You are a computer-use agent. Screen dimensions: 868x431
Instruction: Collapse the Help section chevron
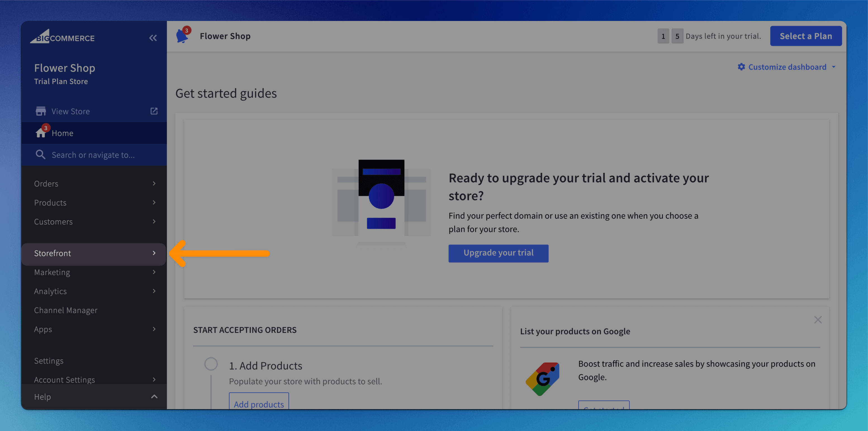click(154, 397)
